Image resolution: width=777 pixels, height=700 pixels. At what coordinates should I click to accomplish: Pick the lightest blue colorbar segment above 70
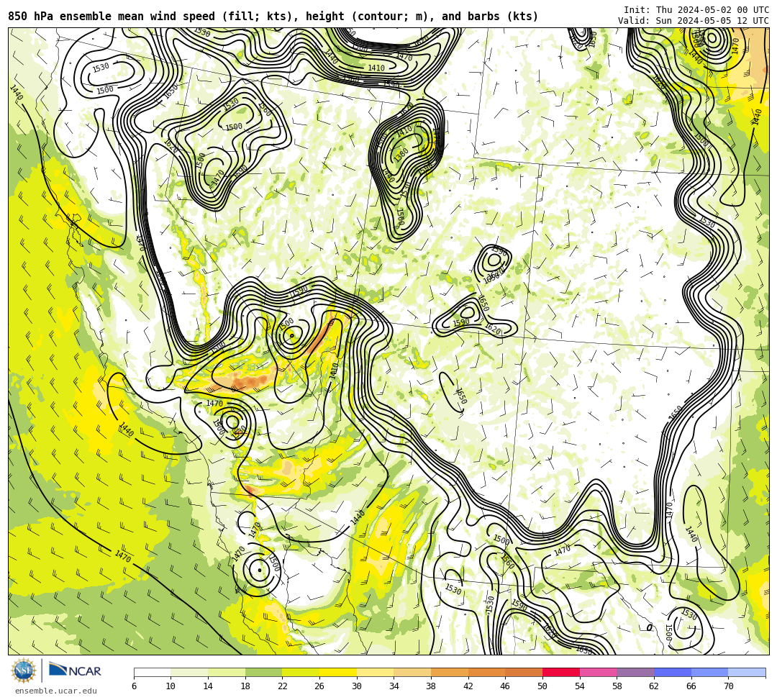[x=747, y=673]
